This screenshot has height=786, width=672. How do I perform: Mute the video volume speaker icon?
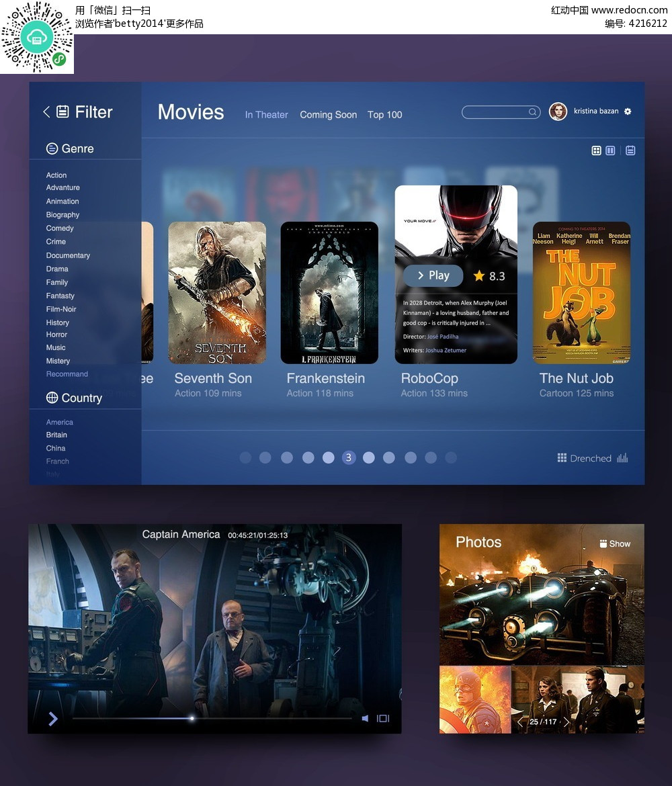[365, 718]
